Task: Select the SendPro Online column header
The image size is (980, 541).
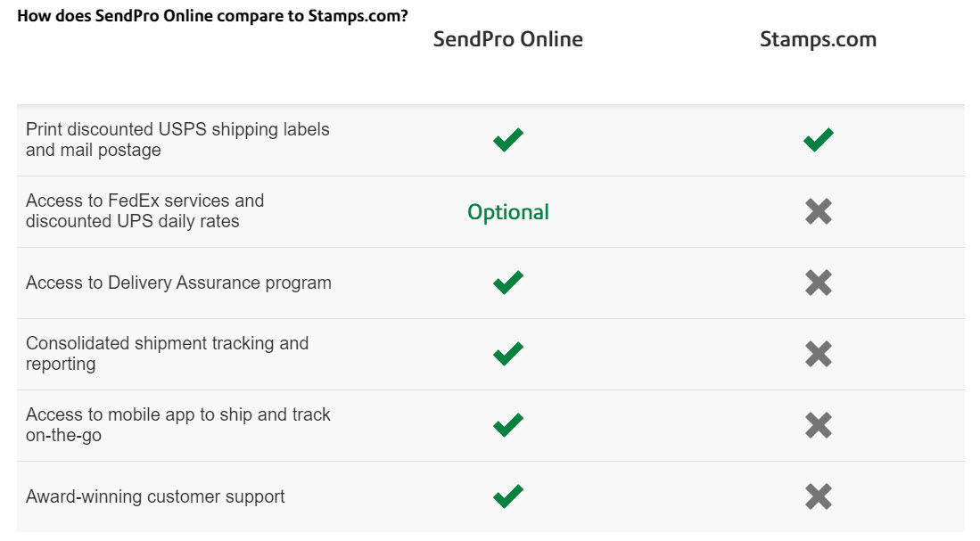Action: [x=508, y=39]
